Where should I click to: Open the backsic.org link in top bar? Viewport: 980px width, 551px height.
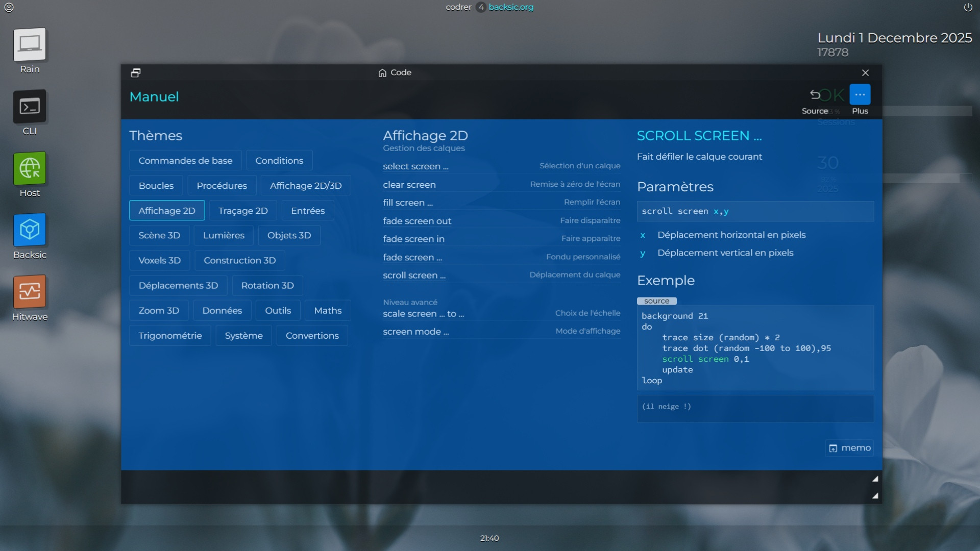(x=510, y=7)
